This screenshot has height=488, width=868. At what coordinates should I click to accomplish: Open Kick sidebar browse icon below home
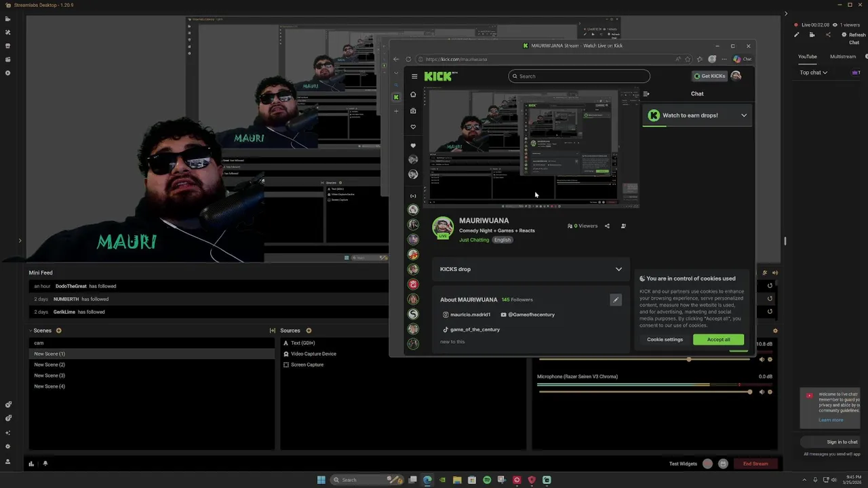(x=413, y=110)
